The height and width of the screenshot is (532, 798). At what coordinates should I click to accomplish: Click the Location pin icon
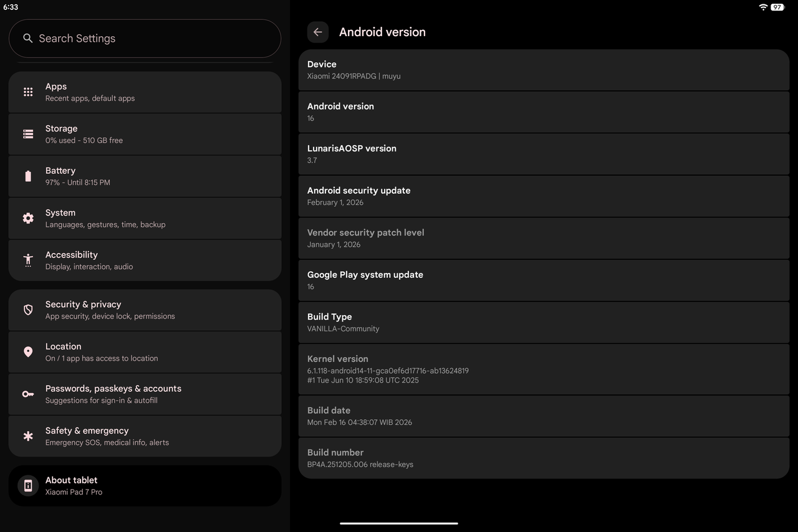pyautogui.click(x=28, y=352)
